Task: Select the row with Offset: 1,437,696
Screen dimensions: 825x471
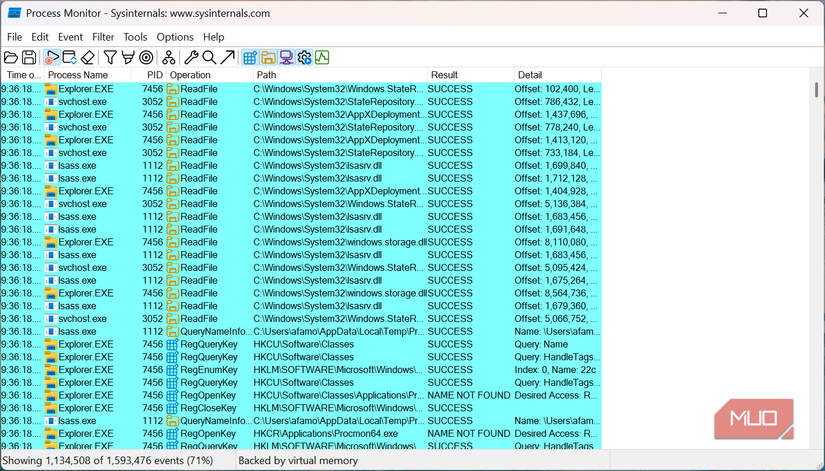Action: 301,114
